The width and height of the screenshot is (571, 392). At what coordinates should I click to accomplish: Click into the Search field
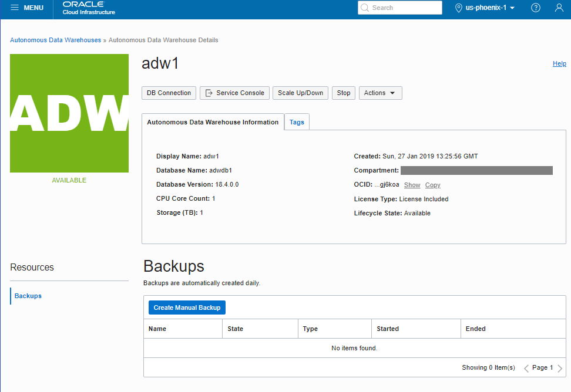coord(400,8)
